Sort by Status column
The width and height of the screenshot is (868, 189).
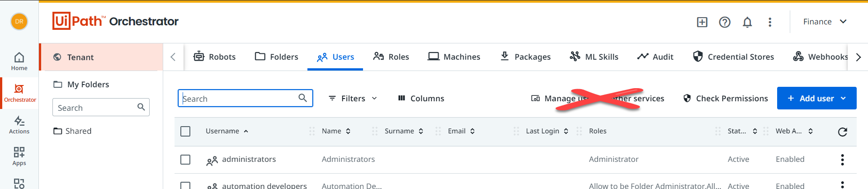[743, 131]
